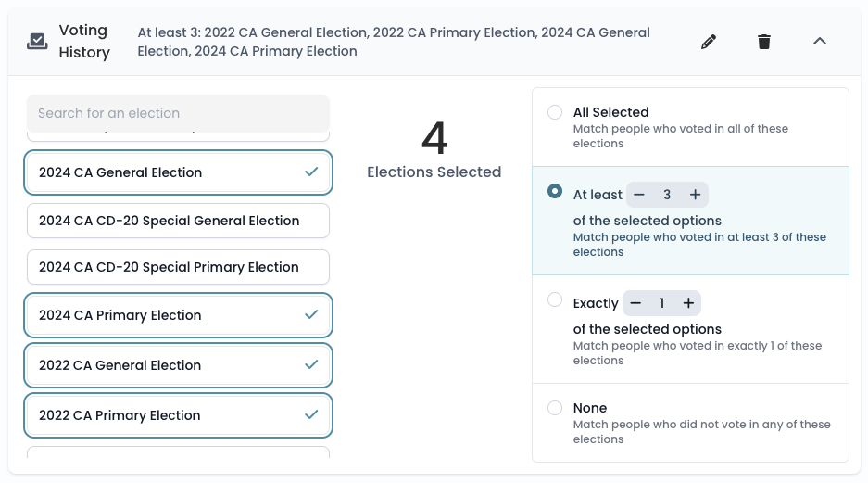Image resolution: width=868 pixels, height=483 pixels.
Task: Decrease the At least count with minus
Action: (639, 195)
